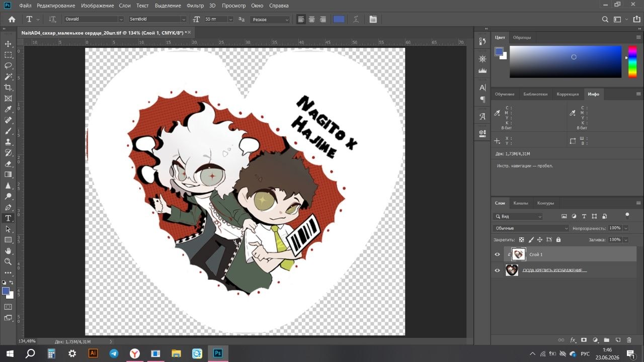The height and width of the screenshot is (362, 644).
Task: Toggle lock all for layer
Action: click(559, 240)
